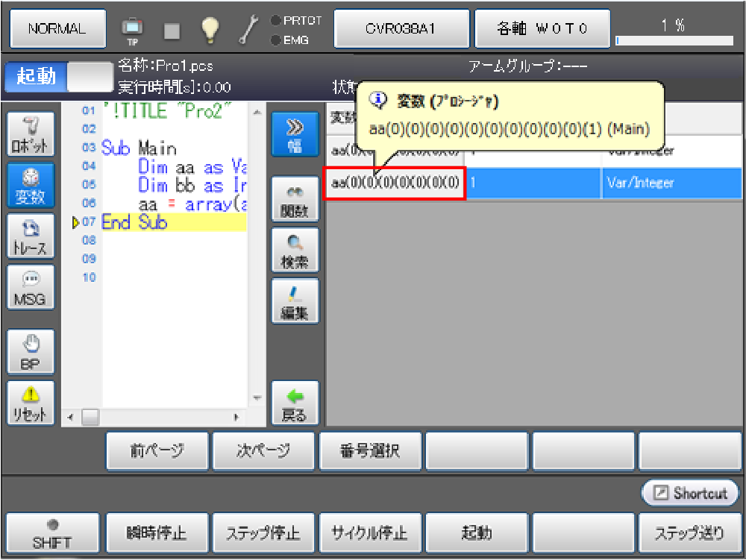The image size is (746, 560).
Task: Toggle the SHIFT key button
Action: click(51, 533)
